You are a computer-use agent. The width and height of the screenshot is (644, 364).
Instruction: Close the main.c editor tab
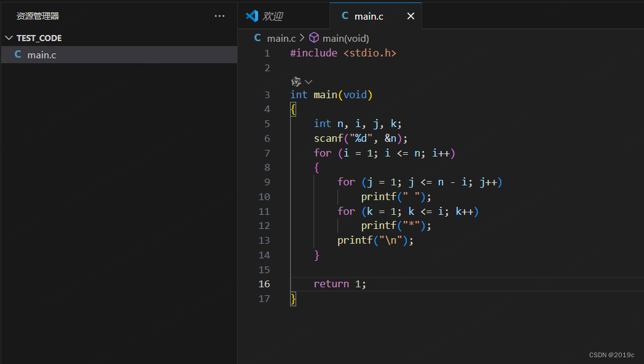(x=410, y=17)
